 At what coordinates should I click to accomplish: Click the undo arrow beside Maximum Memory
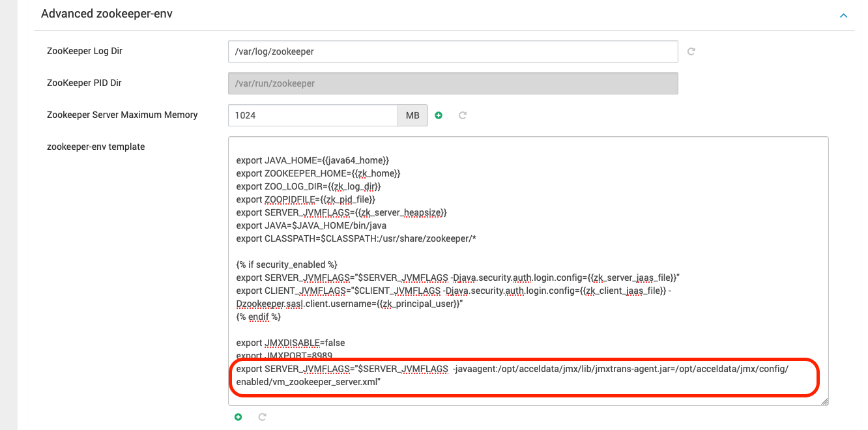point(463,115)
